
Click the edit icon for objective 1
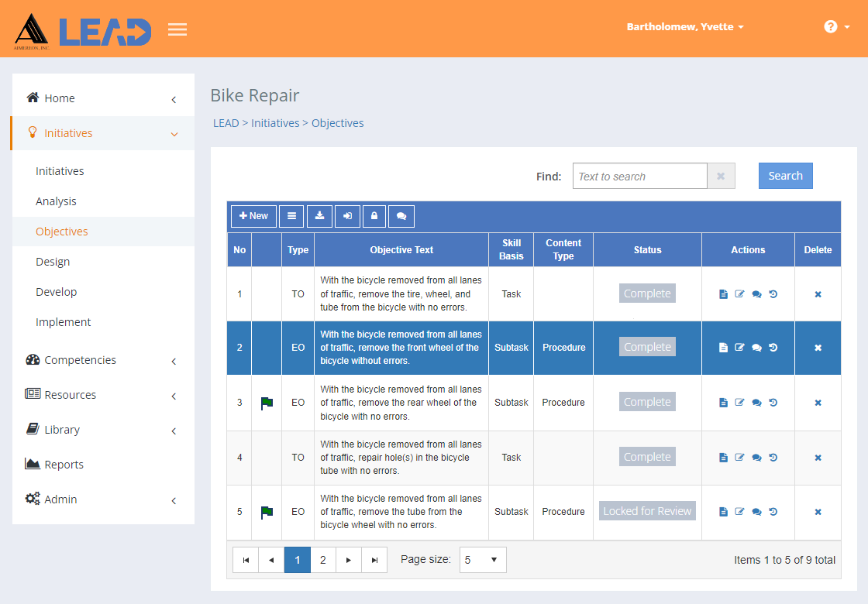739,294
